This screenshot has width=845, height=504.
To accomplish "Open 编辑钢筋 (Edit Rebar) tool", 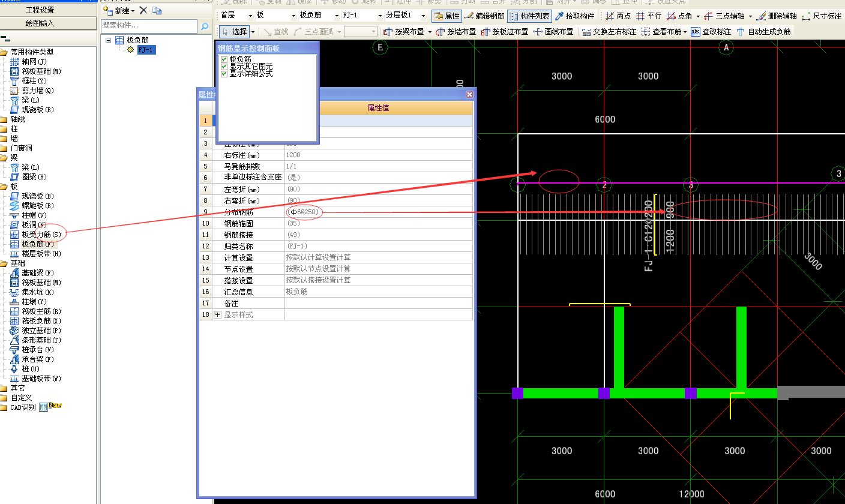I will [485, 16].
